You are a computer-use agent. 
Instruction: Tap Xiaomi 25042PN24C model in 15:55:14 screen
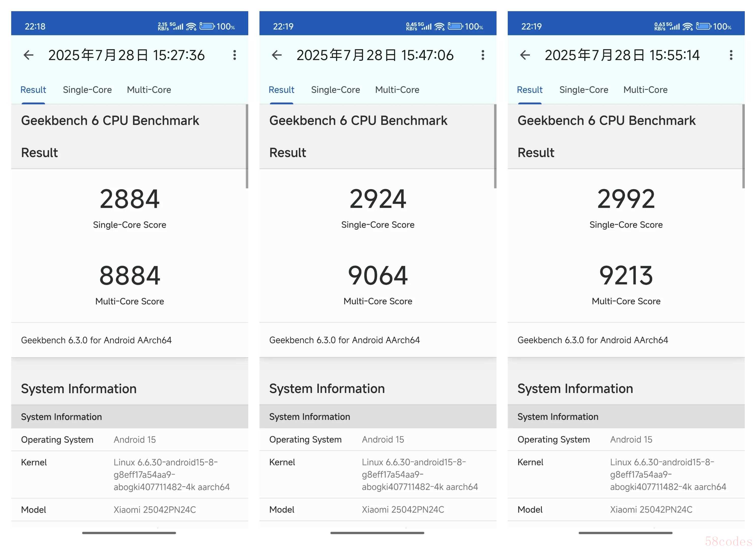(651, 510)
